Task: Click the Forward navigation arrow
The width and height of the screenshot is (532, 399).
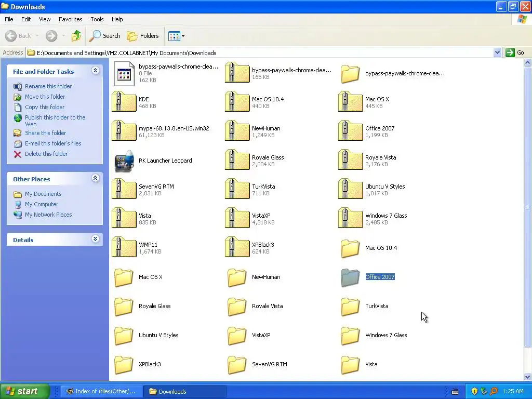Action: click(x=51, y=36)
